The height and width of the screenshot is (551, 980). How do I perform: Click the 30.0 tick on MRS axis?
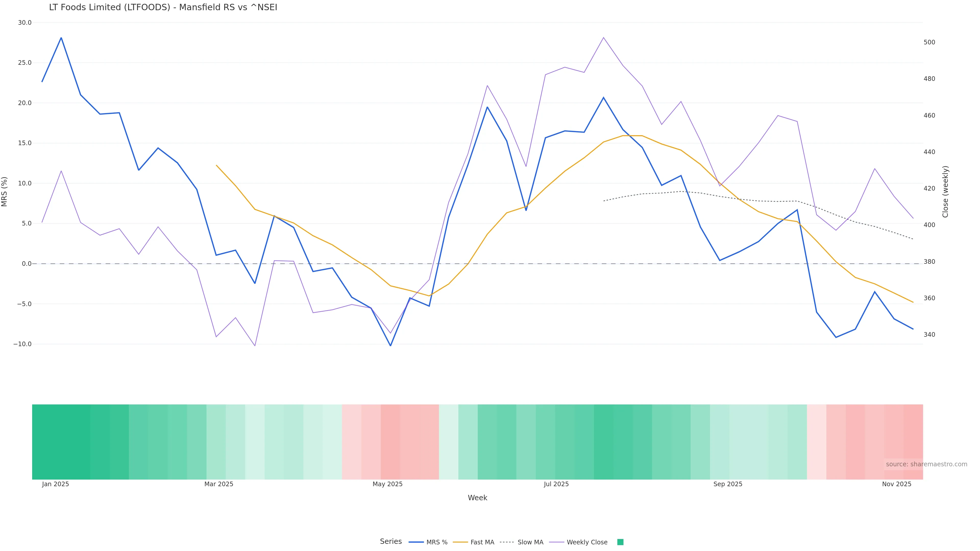(25, 23)
